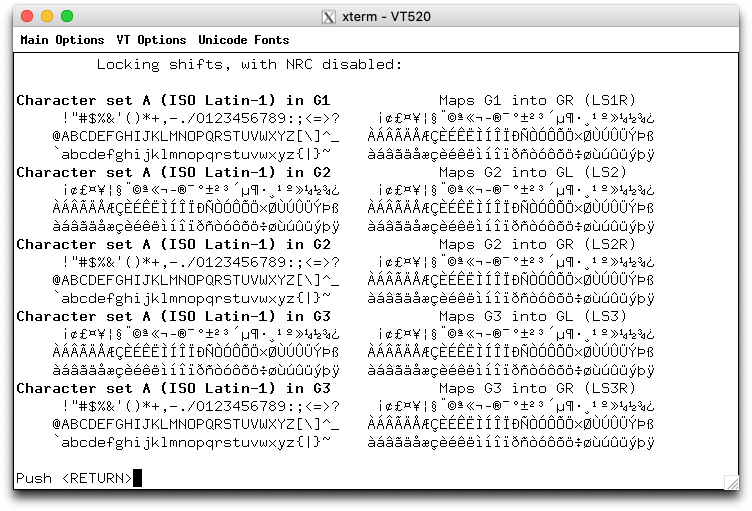Screen dimensions: 752x511
Task: Click the "Maps G2 into GL (LS2)" label
Action: click(533, 173)
